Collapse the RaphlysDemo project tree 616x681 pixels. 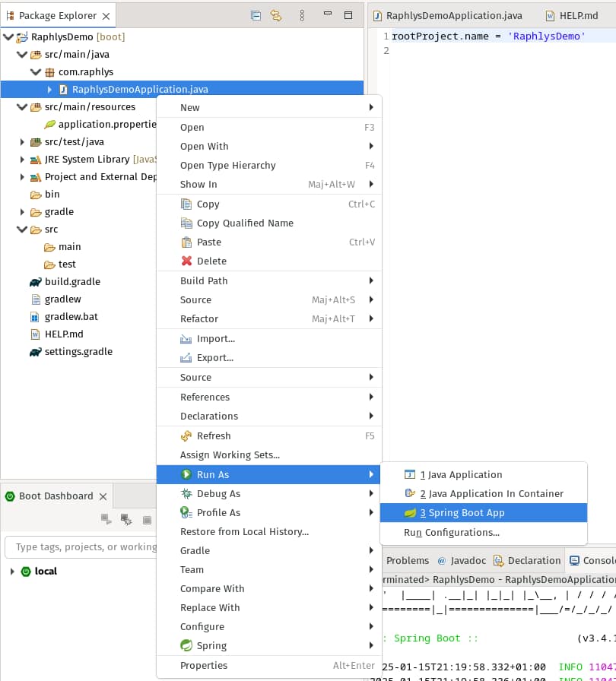click(x=8, y=37)
